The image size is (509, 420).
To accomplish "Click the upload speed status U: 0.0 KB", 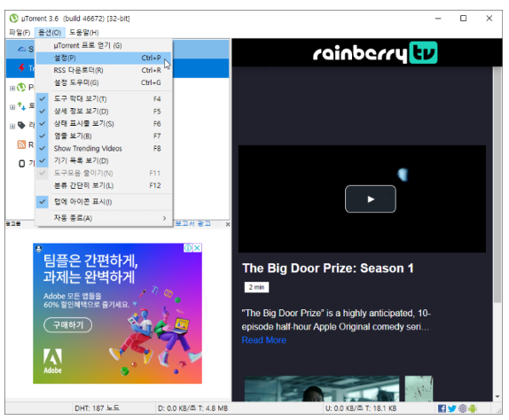I will tap(361, 408).
